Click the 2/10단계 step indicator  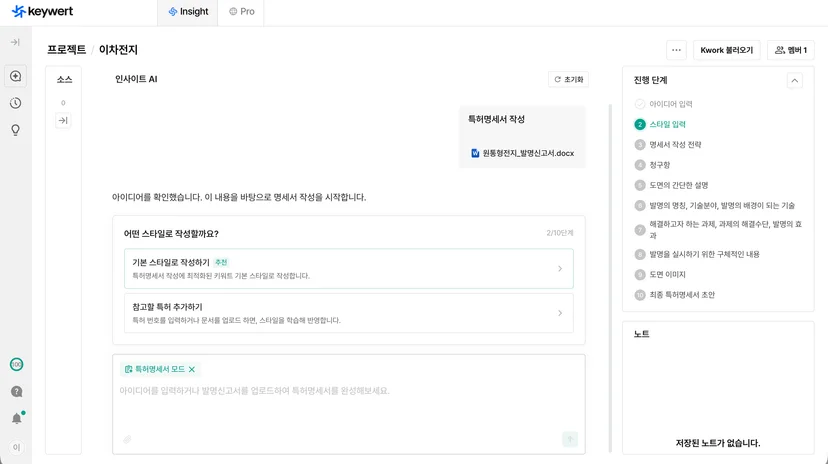pos(560,233)
